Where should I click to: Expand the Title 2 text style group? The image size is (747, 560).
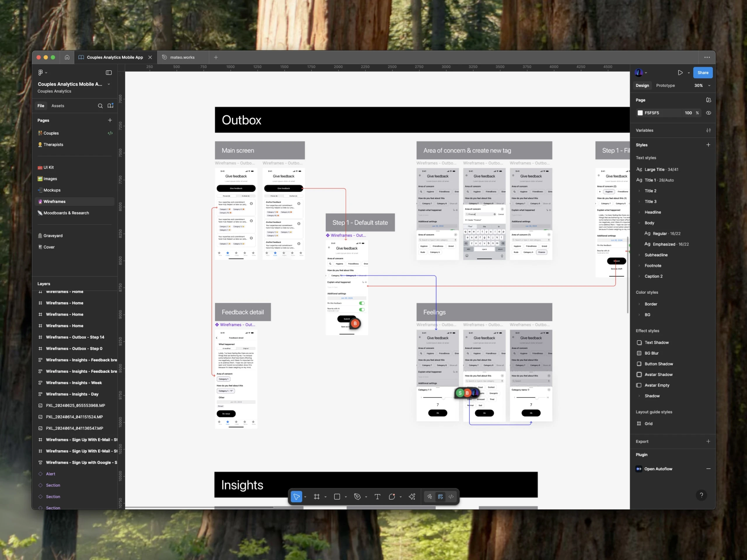639,191
